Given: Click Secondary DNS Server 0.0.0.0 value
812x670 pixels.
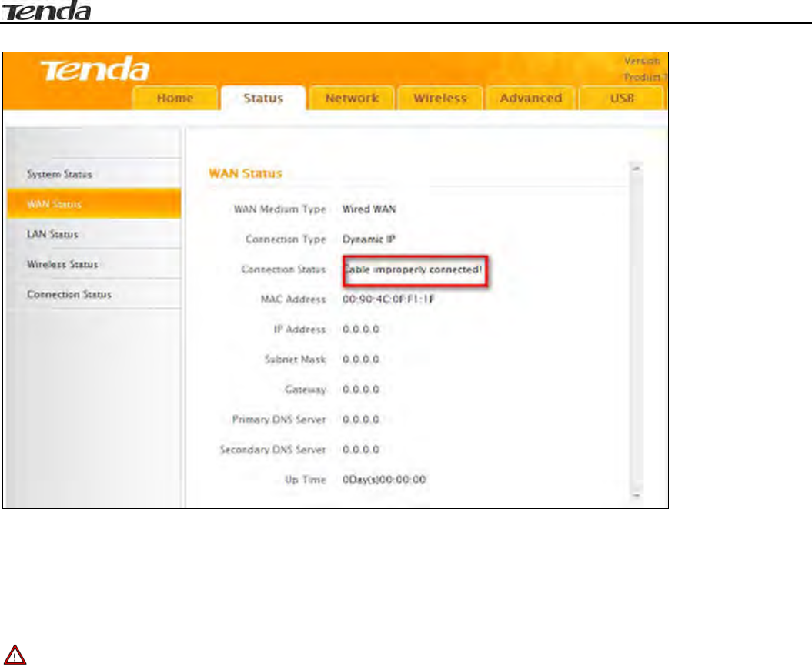Looking at the screenshot, I should tap(361, 449).
